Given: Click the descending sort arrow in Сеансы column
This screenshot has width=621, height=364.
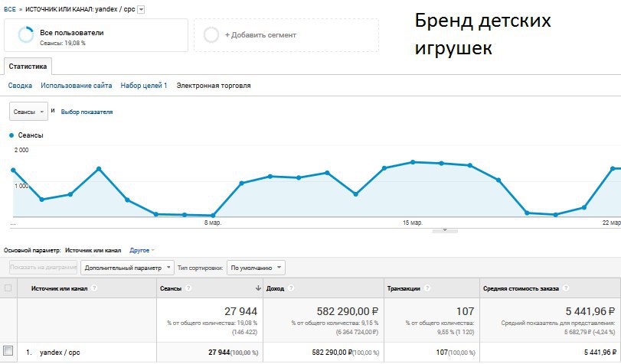Looking at the screenshot, I should point(258,288).
